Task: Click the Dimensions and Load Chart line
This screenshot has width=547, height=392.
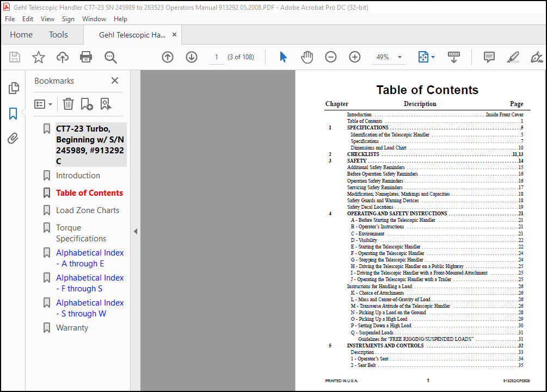Action: pos(437,147)
